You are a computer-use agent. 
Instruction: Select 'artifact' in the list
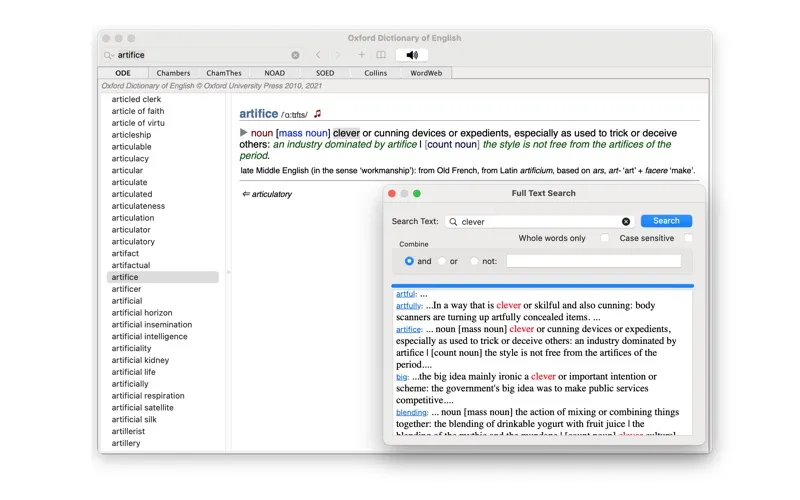(x=125, y=254)
